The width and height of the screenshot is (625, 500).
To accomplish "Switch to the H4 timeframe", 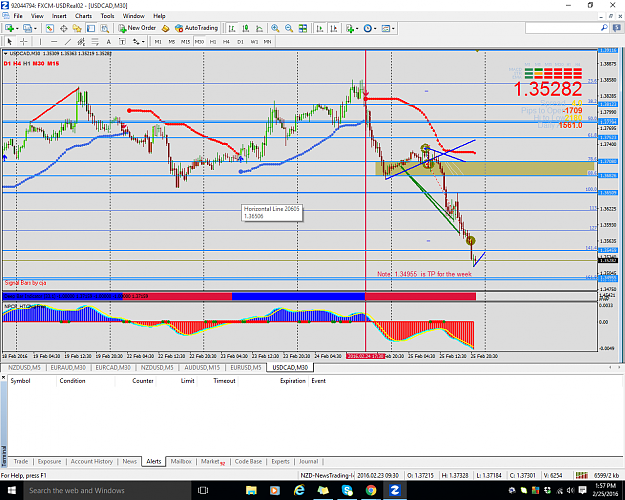I will (226, 41).
